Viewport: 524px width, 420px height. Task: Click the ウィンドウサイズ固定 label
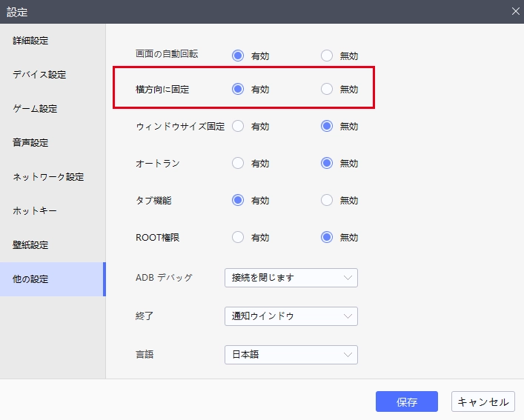tap(180, 127)
